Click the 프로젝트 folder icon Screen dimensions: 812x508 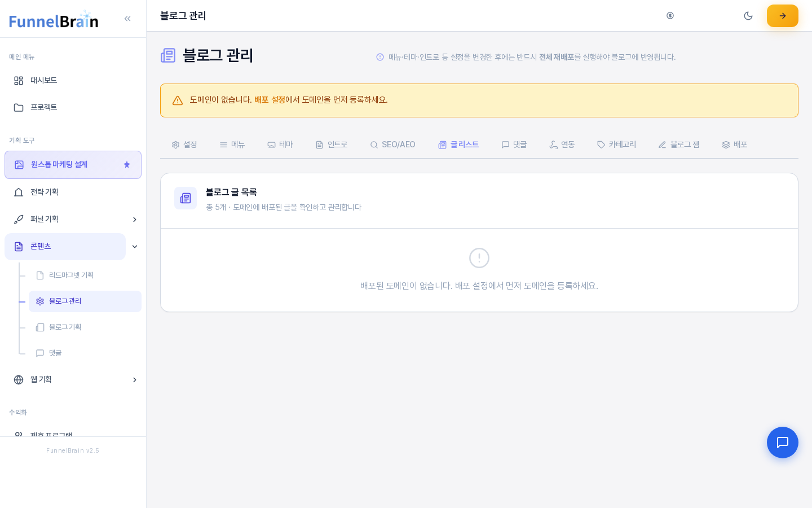(19, 108)
